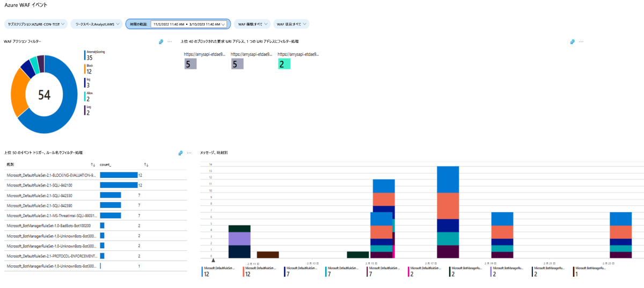
Task: Select the MS-ThreatIntel-SQLI rule row
Action: click(x=96, y=215)
